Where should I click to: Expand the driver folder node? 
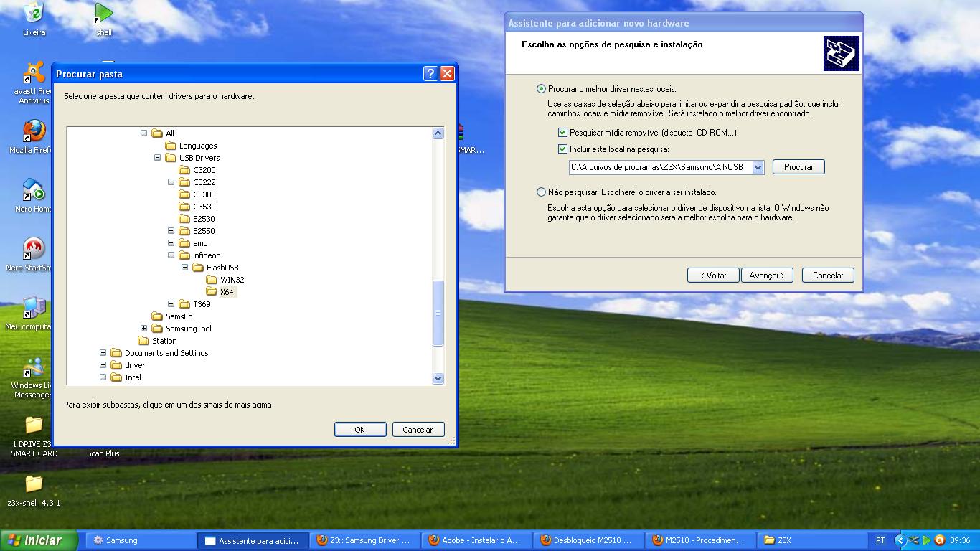(103, 365)
